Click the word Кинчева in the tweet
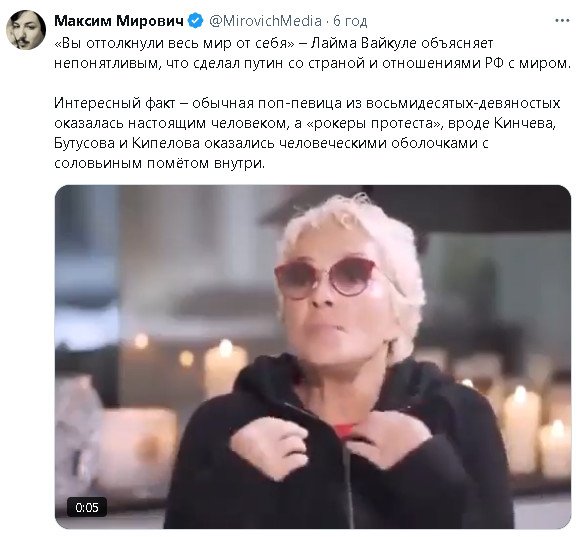Screen dimensions: 581x537 point(525,123)
